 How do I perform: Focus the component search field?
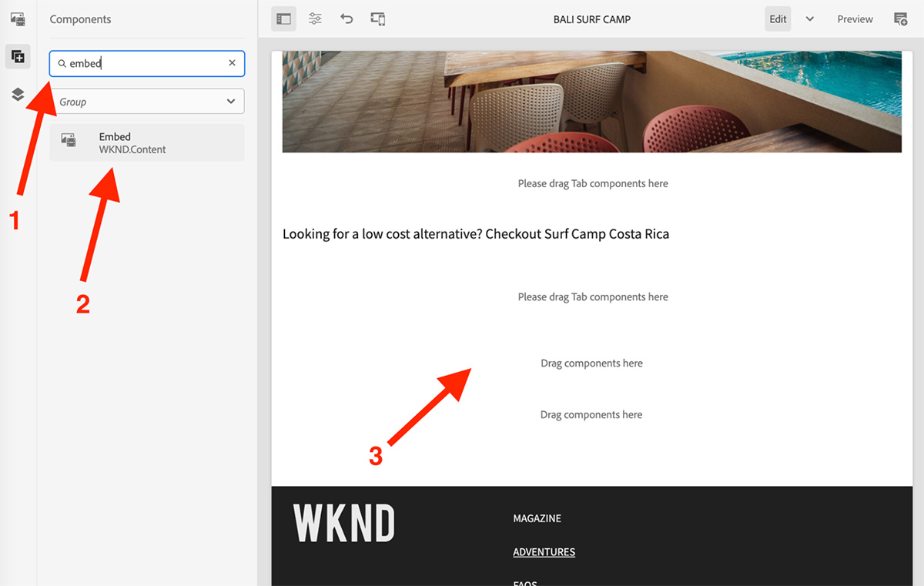click(146, 64)
